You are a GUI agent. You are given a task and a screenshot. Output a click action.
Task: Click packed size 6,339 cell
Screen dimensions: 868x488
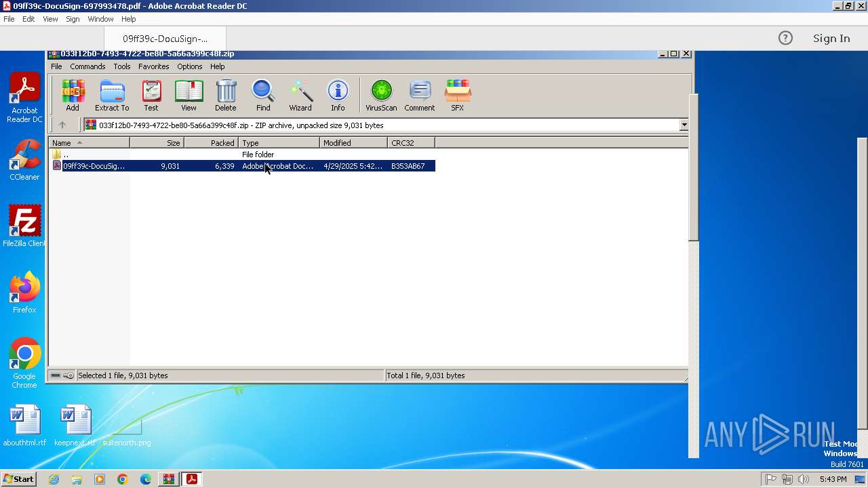pos(224,166)
